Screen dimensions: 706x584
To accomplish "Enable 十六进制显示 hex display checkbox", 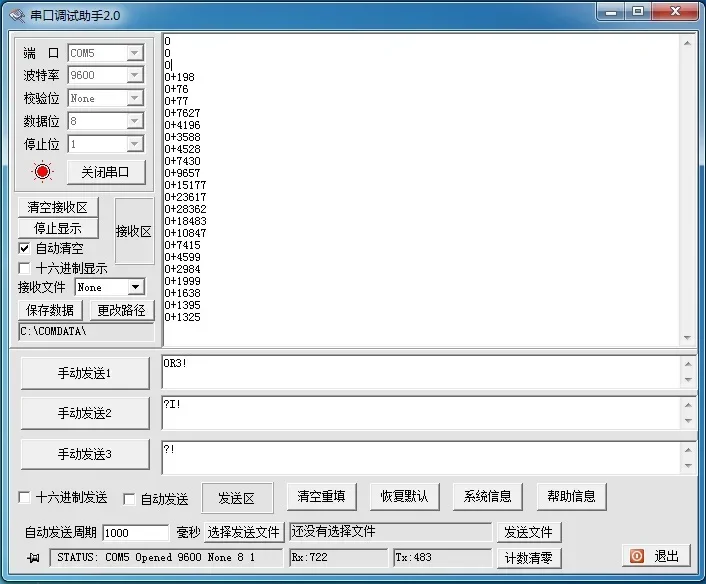I will pos(24,268).
